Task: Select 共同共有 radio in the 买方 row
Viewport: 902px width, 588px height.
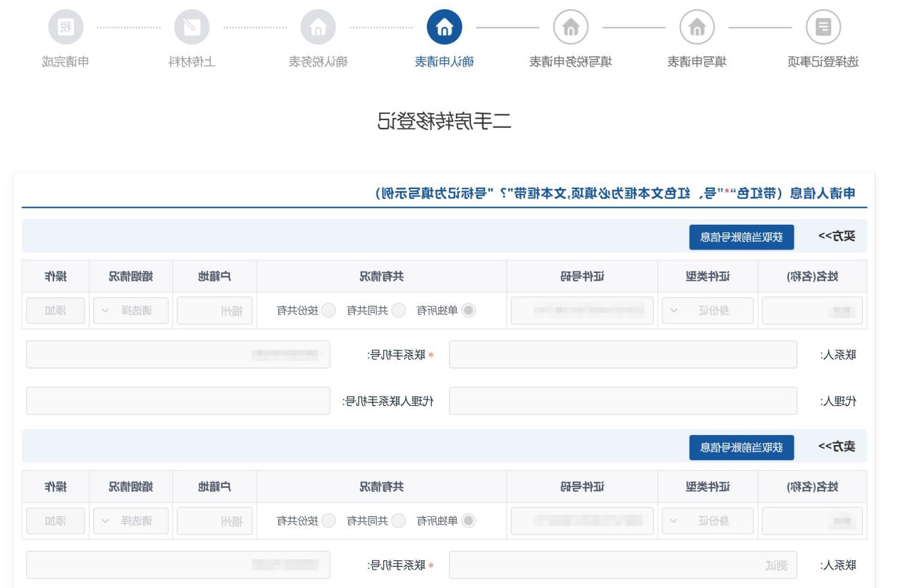Action: 399,311
